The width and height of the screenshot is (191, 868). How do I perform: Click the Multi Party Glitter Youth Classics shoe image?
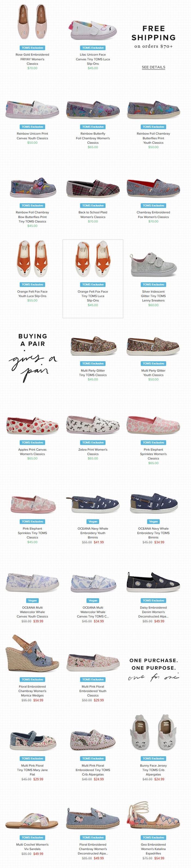[x=153, y=346]
